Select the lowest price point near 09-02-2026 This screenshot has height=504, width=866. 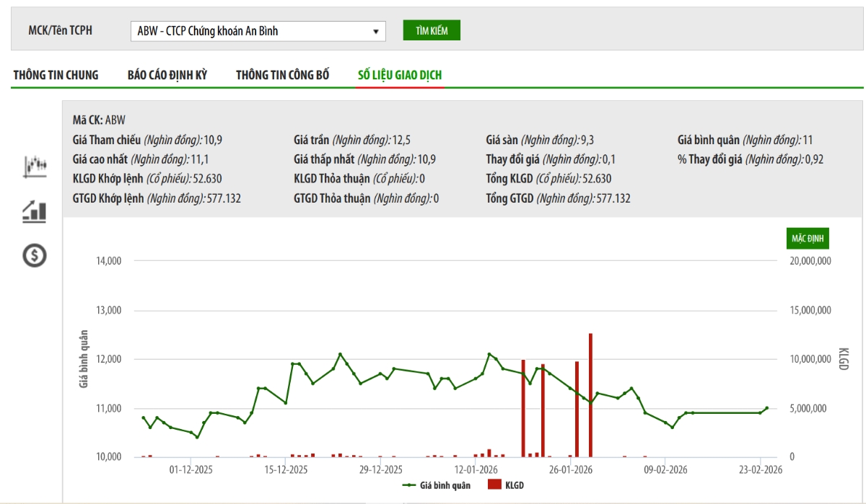(672, 428)
